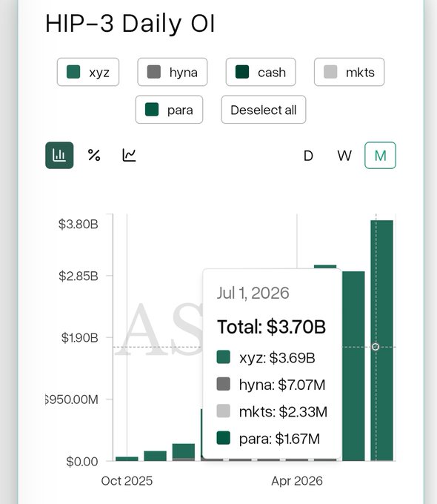Screen dimensions: 437x504
Task: Toggle the cash series filter
Action: click(x=261, y=72)
